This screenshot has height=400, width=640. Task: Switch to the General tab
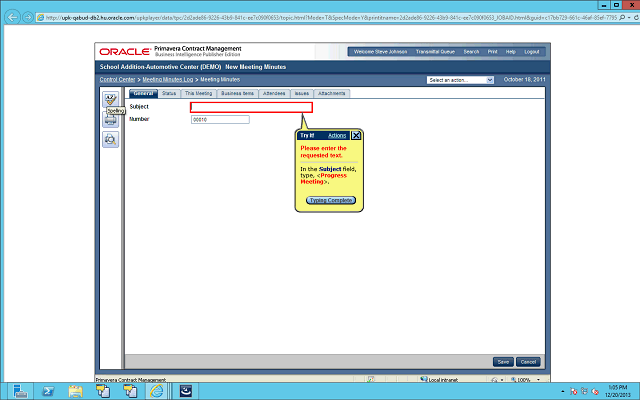pyautogui.click(x=143, y=93)
